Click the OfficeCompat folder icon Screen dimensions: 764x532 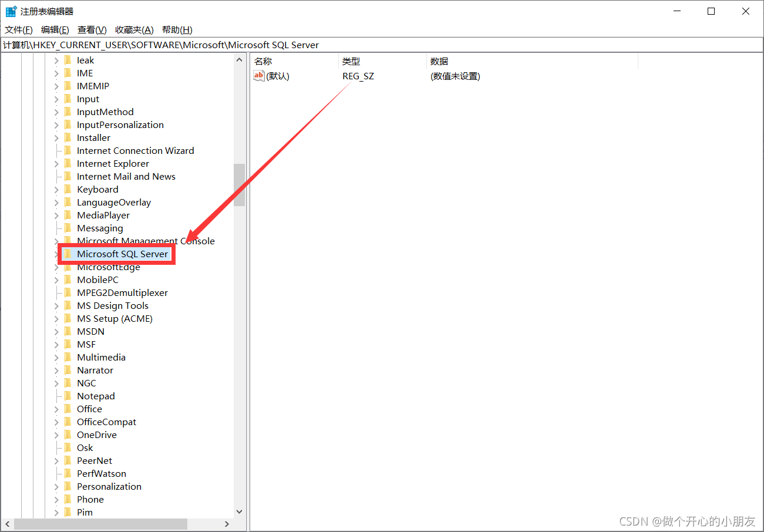click(x=68, y=422)
